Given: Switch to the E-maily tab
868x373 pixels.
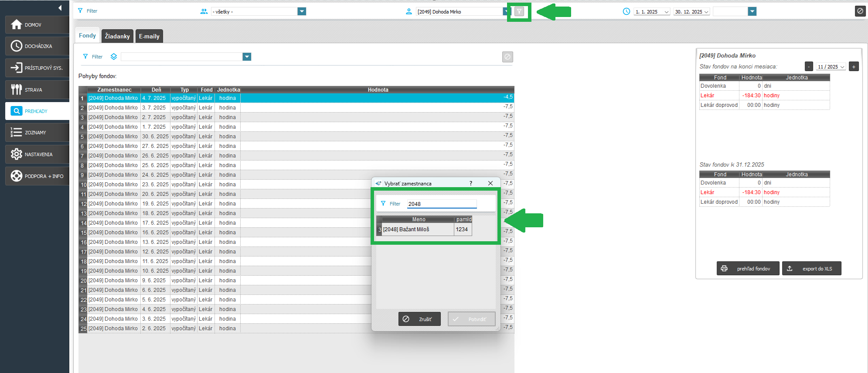Looking at the screenshot, I should pos(149,36).
